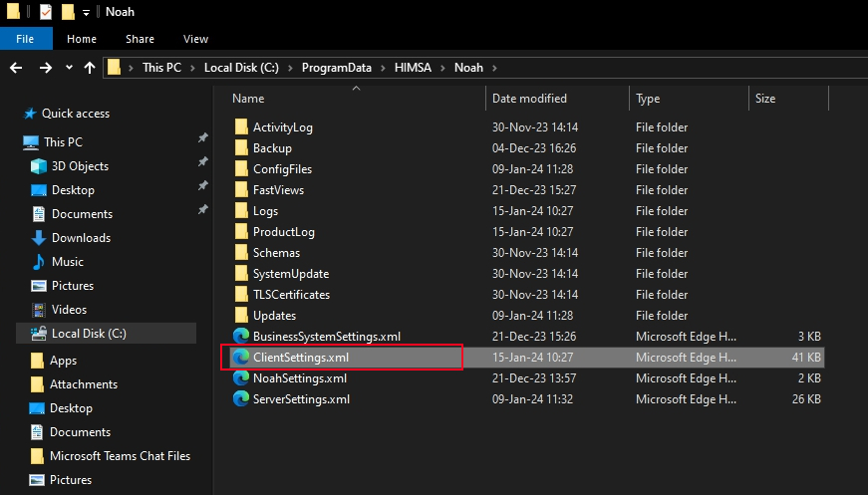868x495 pixels.
Task: Jump to ProgramData in address bar
Action: pos(337,68)
